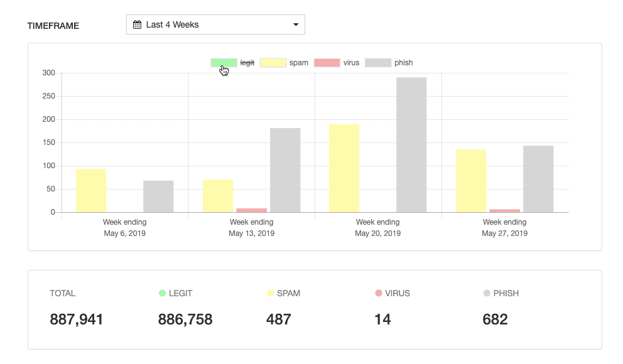
Task: Select the spam bar for week ending May 6
Action: click(91, 191)
